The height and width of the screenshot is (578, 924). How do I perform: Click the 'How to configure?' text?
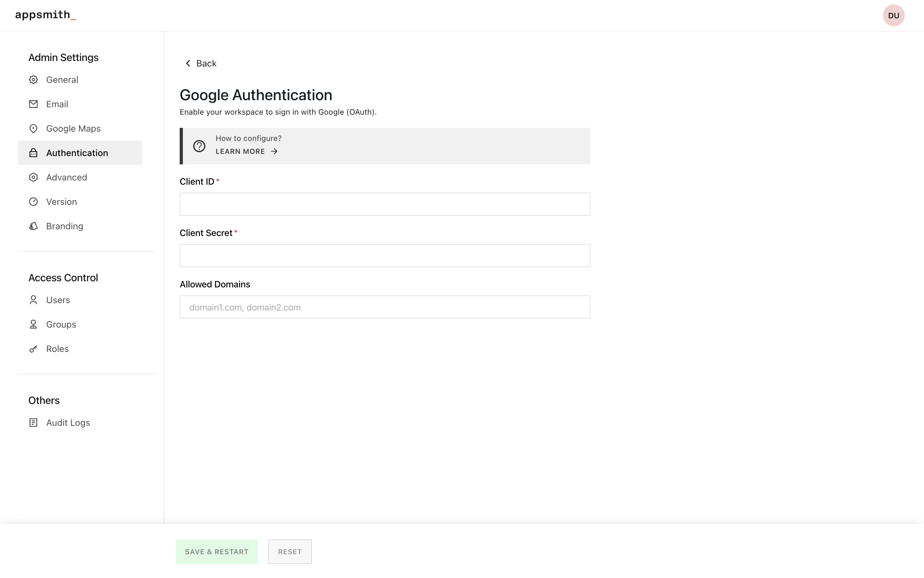click(x=249, y=138)
